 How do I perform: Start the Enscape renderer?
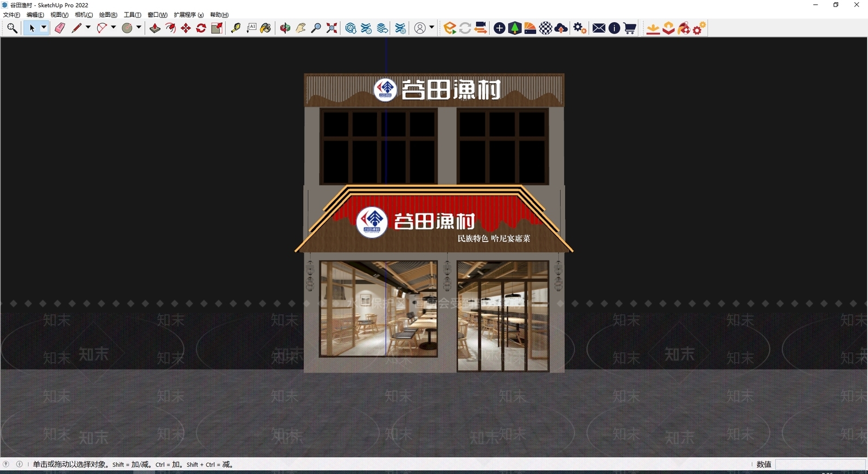click(x=450, y=28)
